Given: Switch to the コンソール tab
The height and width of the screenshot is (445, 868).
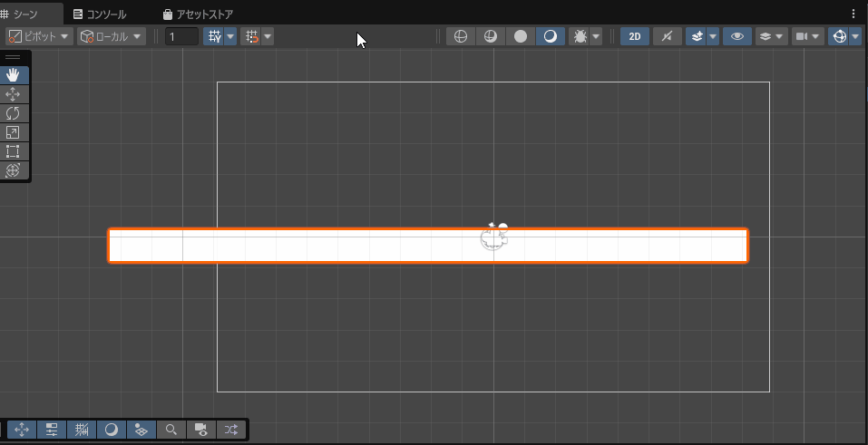Looking at the screenshot, I should click(x=100, y=15).
